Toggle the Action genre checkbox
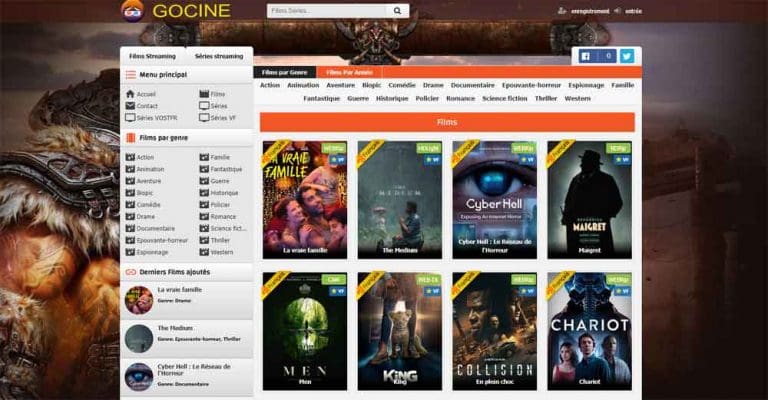Viewport: 768px width, 400px height. point(130,157)
